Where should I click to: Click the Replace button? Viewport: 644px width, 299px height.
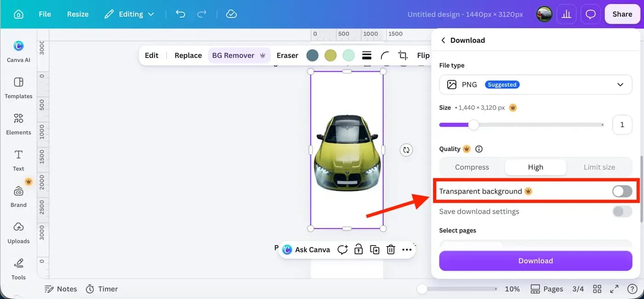click(x=188, y=55)
